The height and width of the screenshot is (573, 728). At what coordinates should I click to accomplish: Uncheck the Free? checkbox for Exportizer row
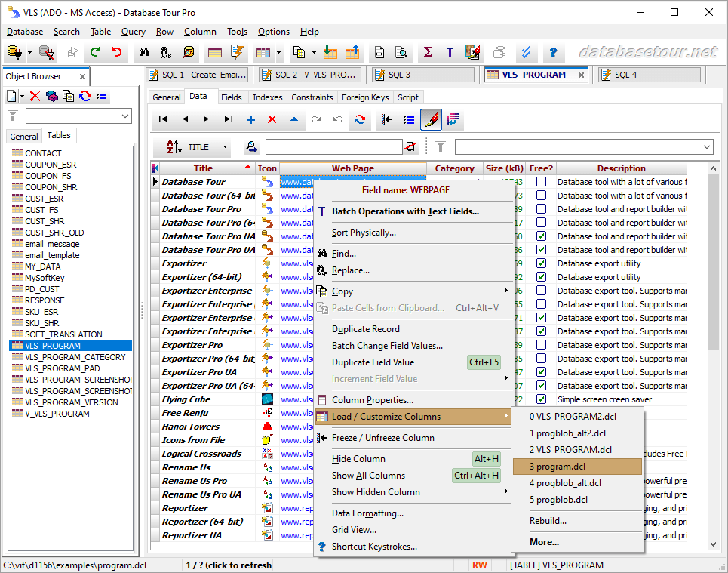point(541,263)
